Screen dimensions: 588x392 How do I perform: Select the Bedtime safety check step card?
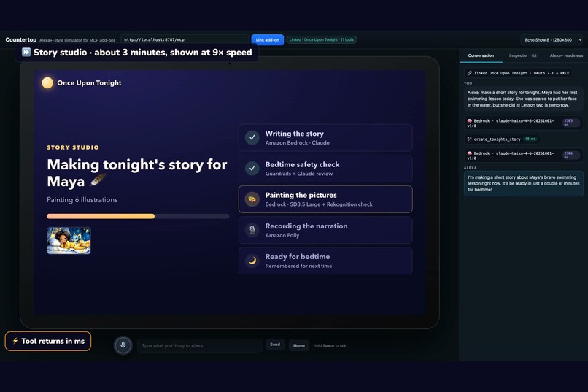(x=325, y=169)
